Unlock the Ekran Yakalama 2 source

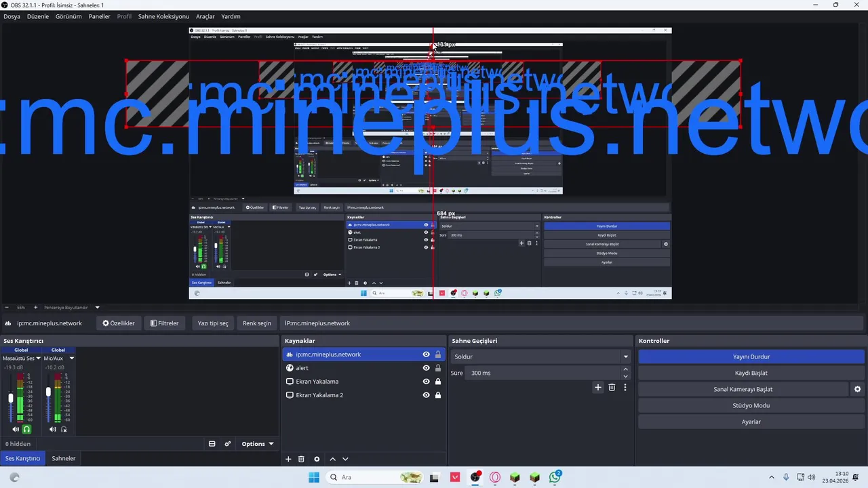coord(438,395)
